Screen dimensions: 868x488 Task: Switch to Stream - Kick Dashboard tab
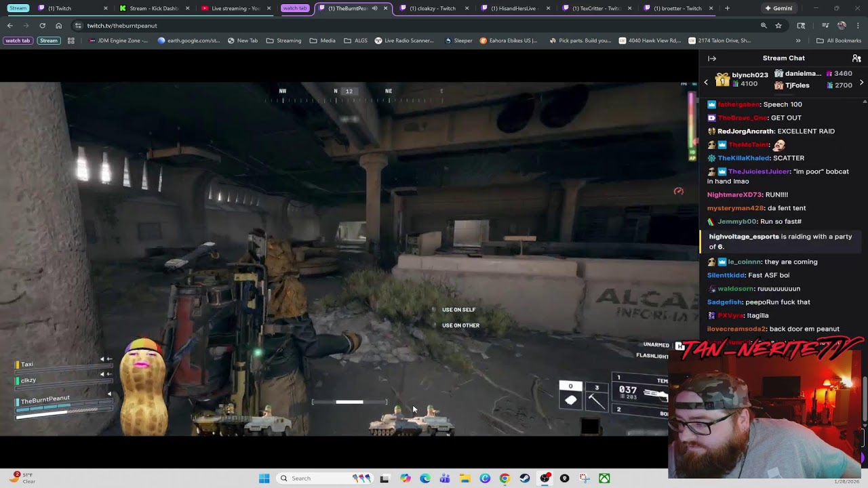pyautogui.click(x=154, y=8)
